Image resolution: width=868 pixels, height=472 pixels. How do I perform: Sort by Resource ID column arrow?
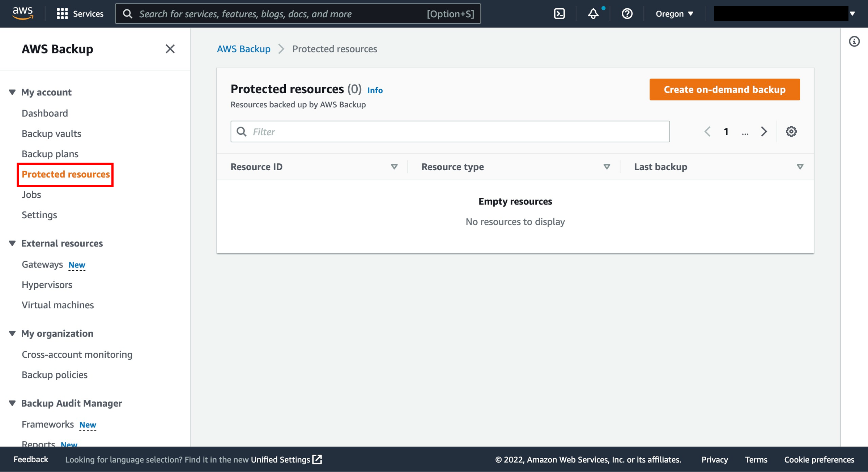tap(394, 167)
